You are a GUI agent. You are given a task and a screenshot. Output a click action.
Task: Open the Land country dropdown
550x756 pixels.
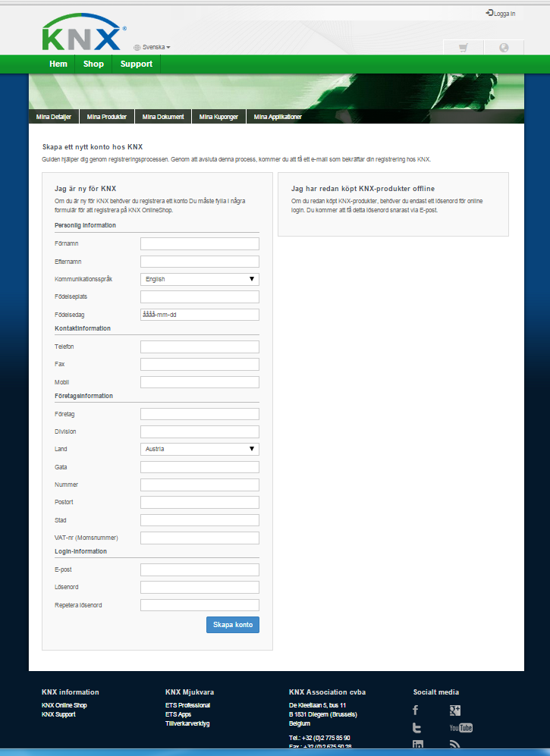[200, 449]
